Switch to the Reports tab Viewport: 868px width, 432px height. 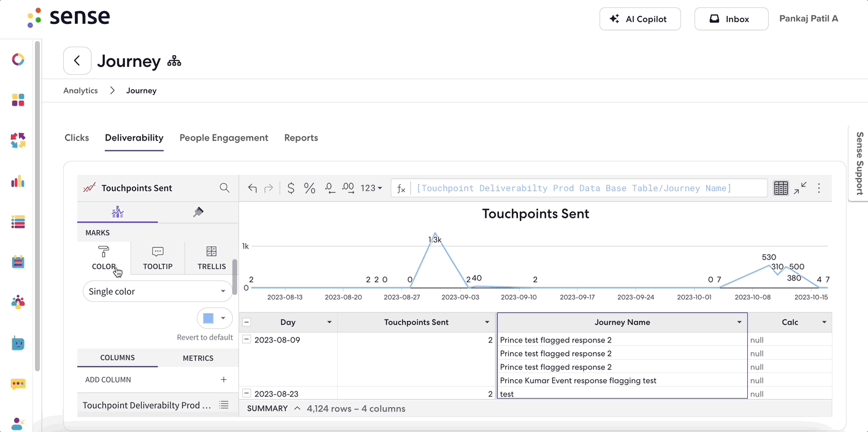(x=301, y=138)
